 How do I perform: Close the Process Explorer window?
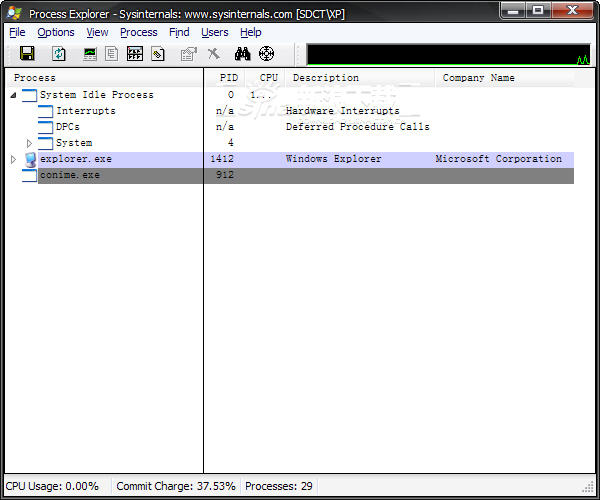click(572, 10)
